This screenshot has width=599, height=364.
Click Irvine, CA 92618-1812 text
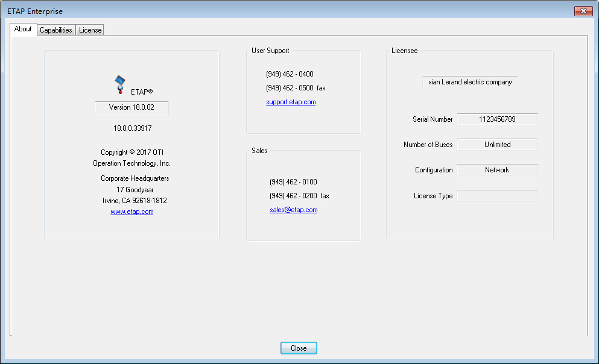pyautogui.click(x=135, y=201)
